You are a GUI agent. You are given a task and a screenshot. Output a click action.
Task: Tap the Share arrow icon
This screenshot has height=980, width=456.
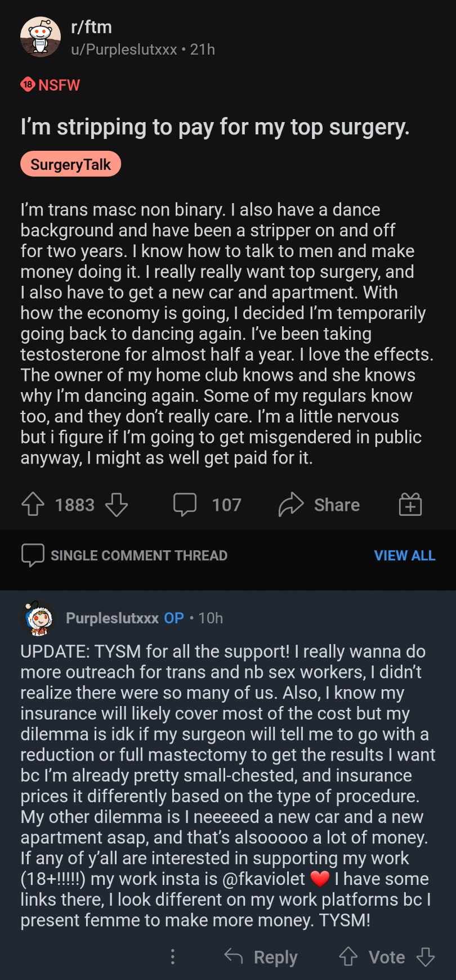click(x=291, y=504)
